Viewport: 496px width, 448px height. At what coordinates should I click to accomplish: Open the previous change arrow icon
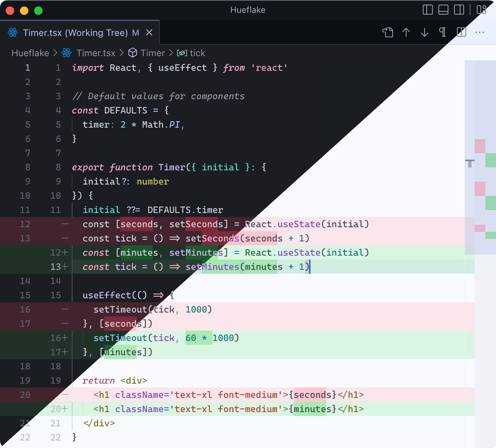coord(406,32)
